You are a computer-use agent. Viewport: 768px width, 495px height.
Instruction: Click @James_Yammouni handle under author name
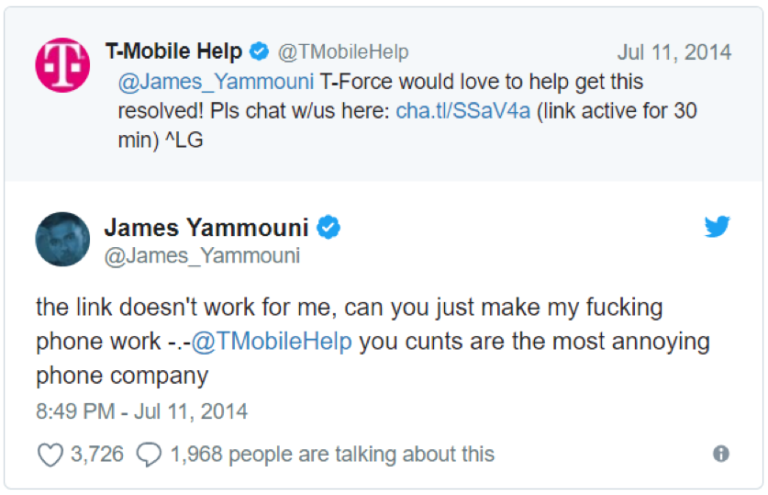[202, 256]
